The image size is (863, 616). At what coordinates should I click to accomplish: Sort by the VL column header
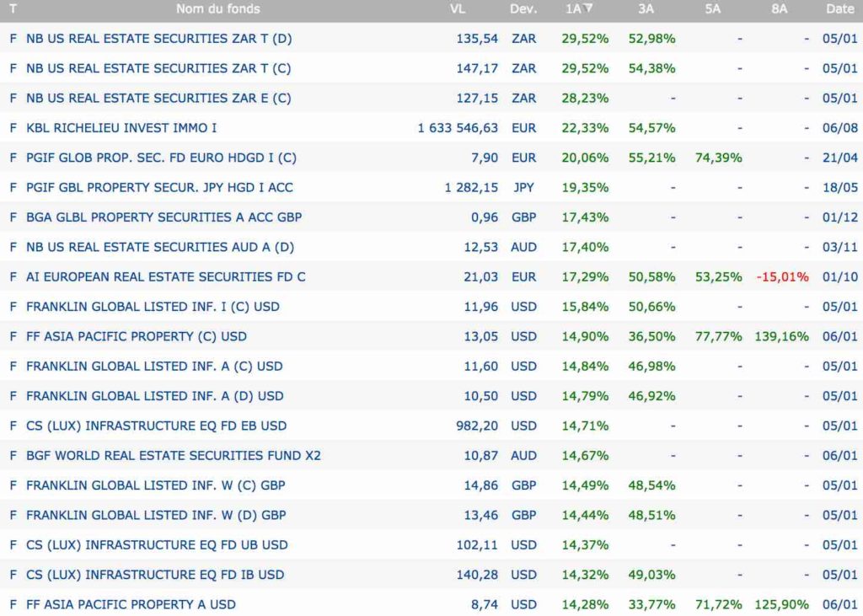(458, 8)
